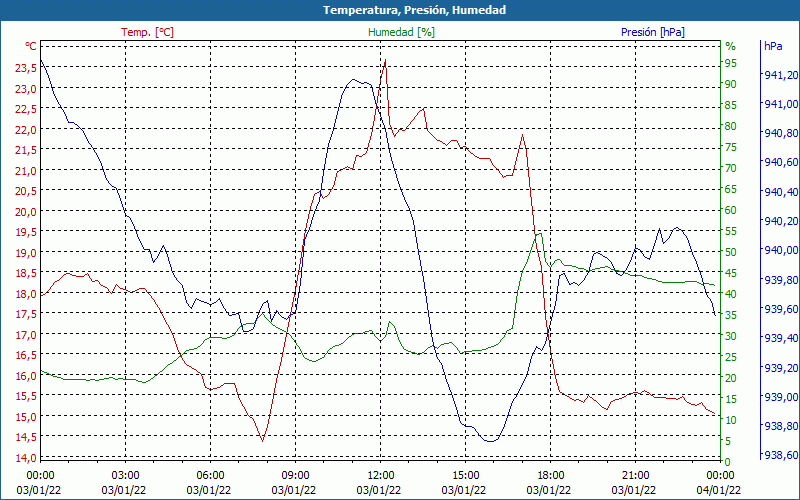Click the 70 humidity axis tick

pos(731,168)
